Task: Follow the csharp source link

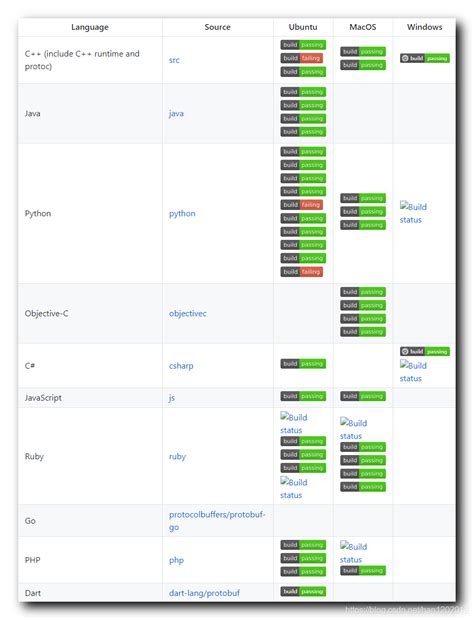Action: coord(181,366)
